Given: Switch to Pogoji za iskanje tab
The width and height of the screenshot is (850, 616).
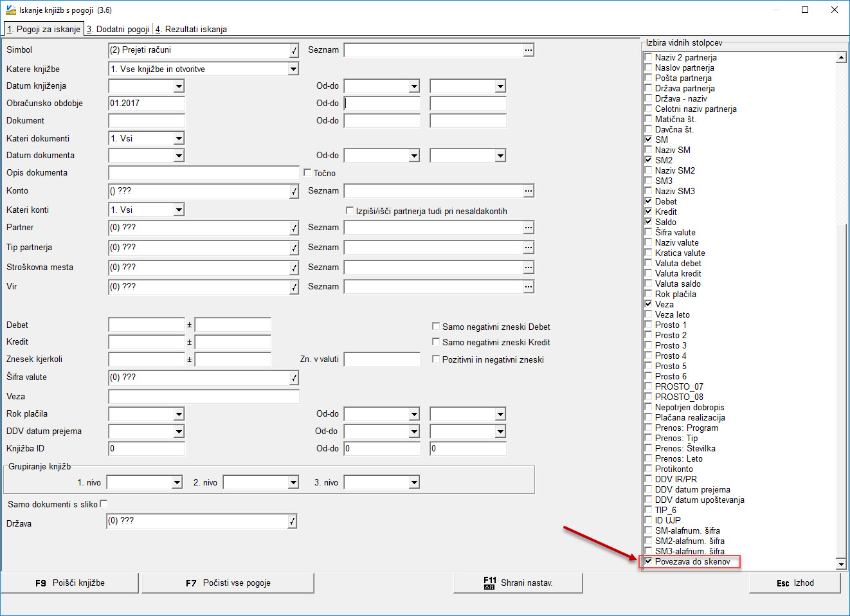Looking at the screenshot, I should coord(44,29).
